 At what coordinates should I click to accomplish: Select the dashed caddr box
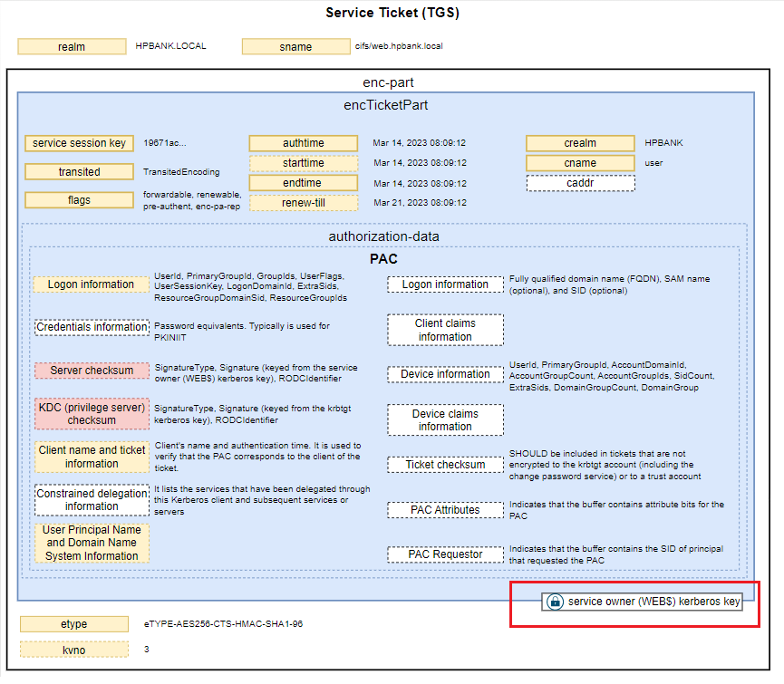pos(580,183)
